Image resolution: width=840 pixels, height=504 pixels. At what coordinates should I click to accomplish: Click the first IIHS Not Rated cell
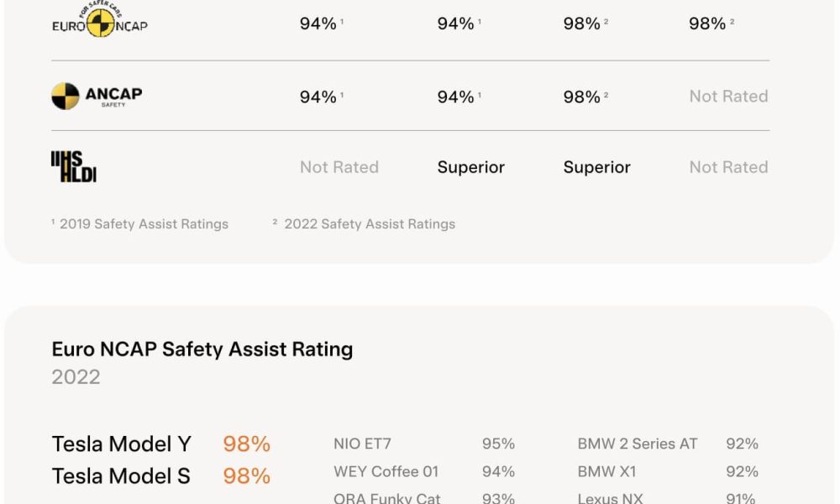[339, 167]
